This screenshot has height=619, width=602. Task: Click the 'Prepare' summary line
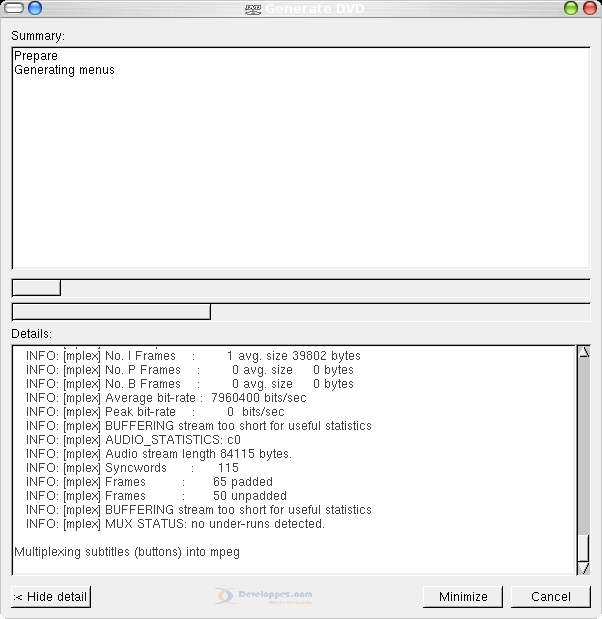(x=36, y=56)
